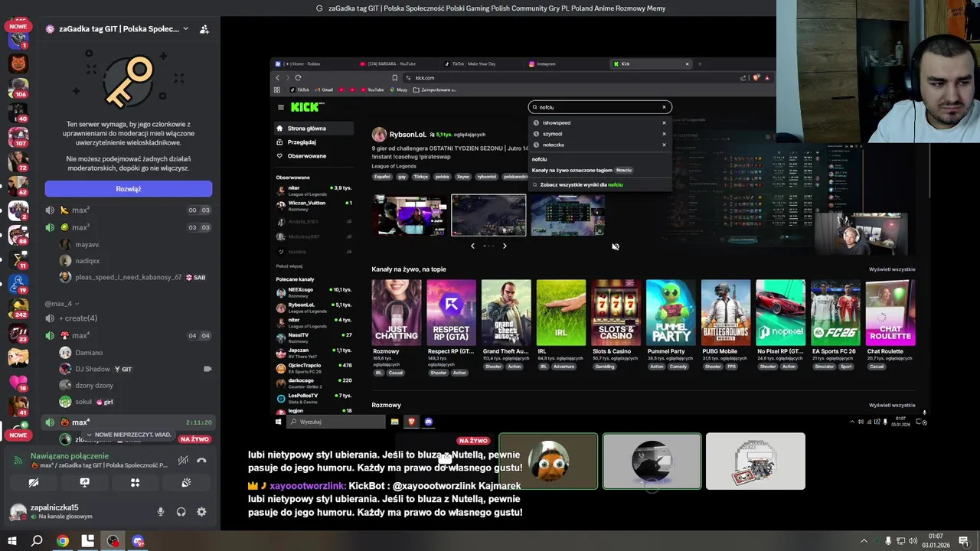Open notification center on the taskbar
Screen dimensions: 980x551
(x=963, y=541)
